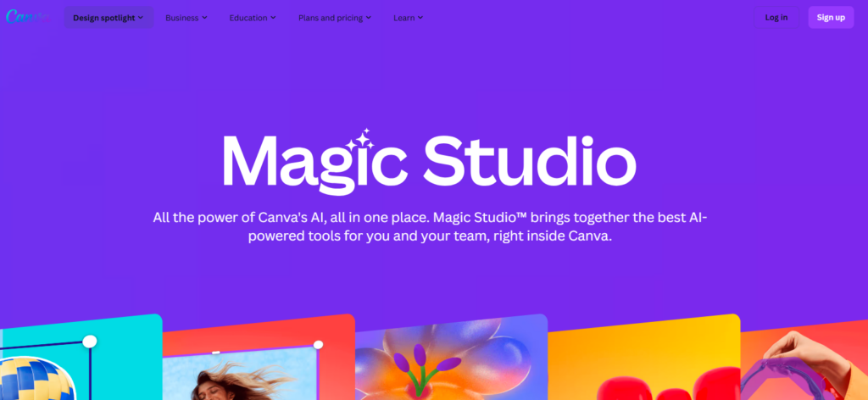Click the Log in button
Viewport: 868px width, 400px height.
[x=776, y=17]
